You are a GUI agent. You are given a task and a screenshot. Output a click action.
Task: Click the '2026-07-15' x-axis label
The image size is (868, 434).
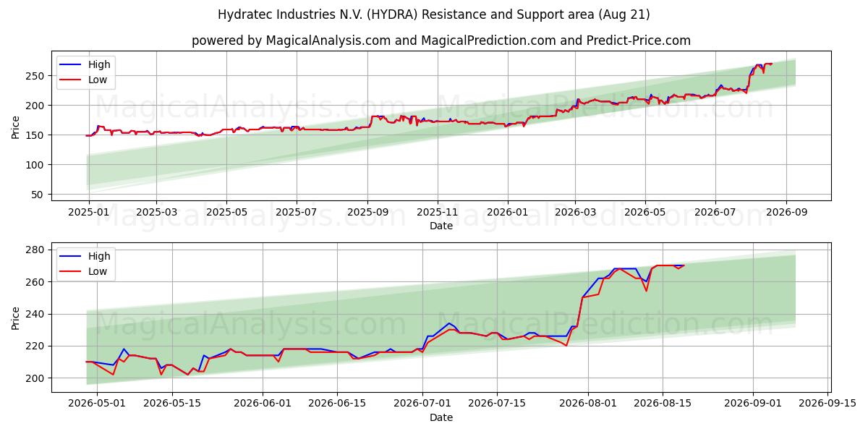(x=497, y=404)
